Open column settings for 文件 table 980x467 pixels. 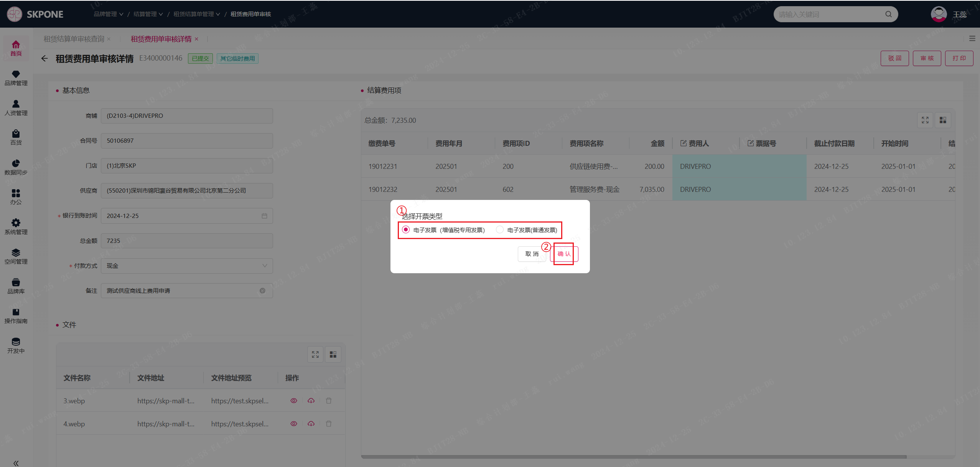[x=333, y=354]
